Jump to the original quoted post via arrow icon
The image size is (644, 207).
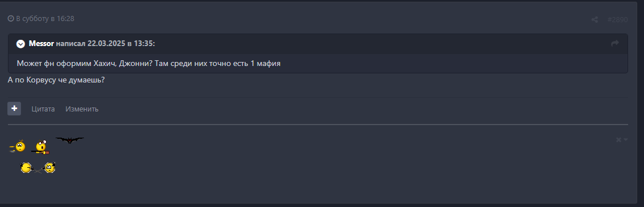pos(615,43)
